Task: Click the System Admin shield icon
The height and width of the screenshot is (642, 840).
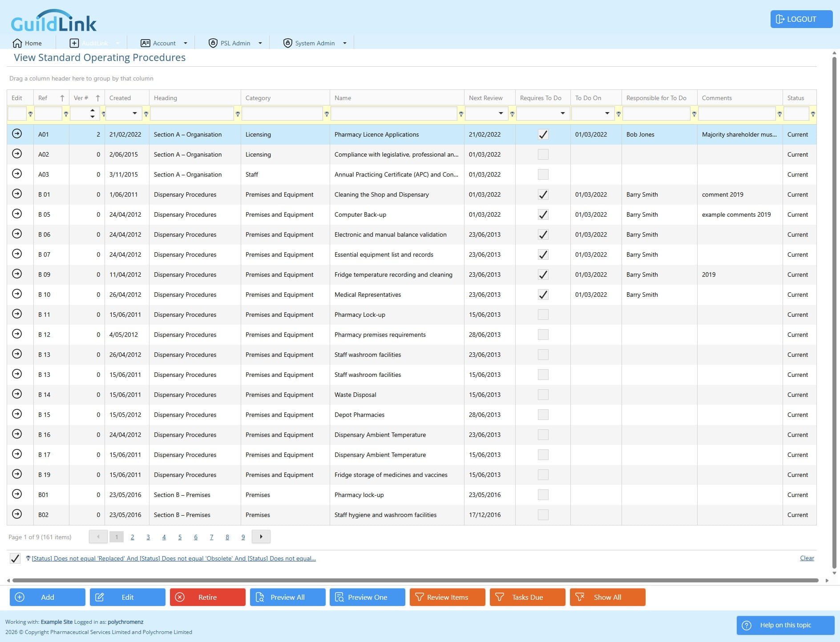Action: [287, 43]
